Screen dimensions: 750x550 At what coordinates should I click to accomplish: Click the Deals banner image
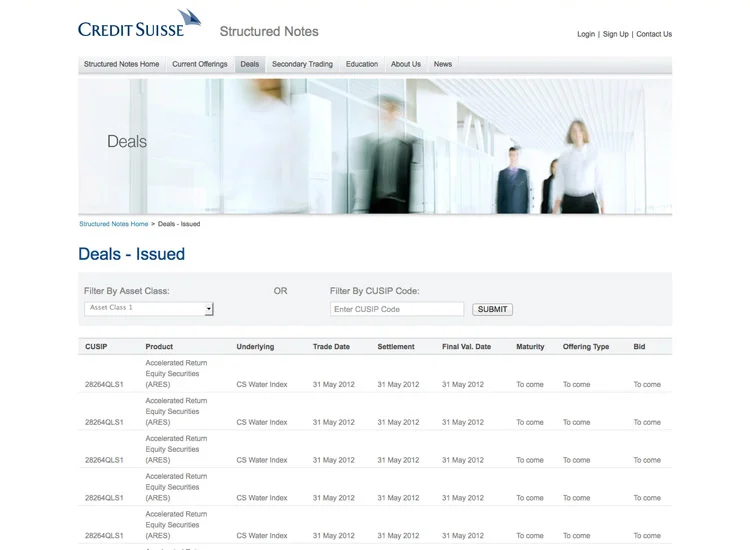pyautogui.click(x=375, y=146)
